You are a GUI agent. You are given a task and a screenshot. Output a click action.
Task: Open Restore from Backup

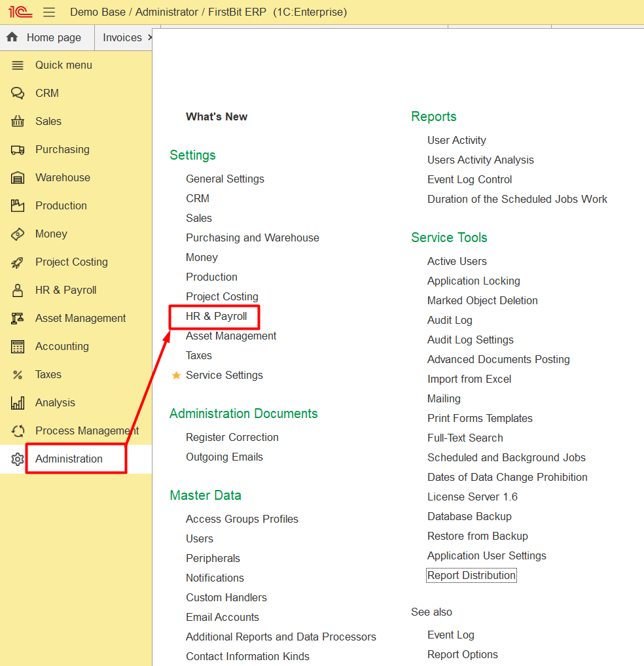pyautogui.click(x=478, y=536)
